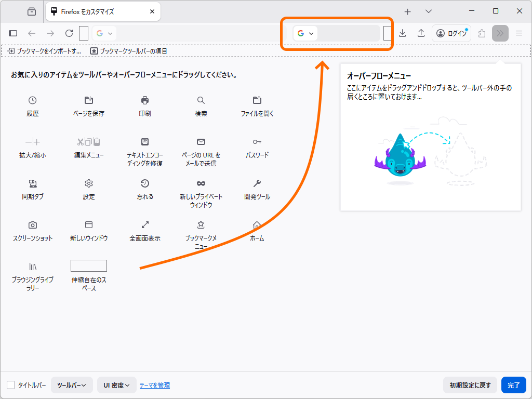This screenshot has width=532, height=399.
Task: Select the ブラウジングライブラリー icon
Action: 32,265
